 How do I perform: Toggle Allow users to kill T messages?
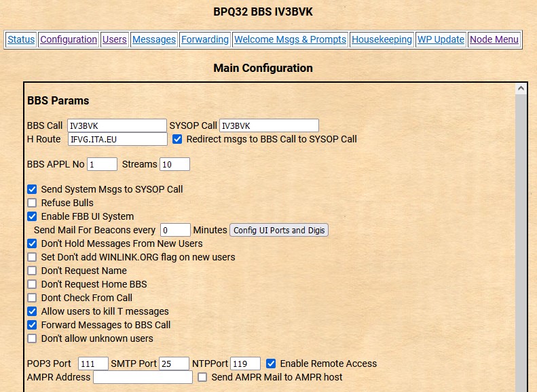click(x=32, y=311)
